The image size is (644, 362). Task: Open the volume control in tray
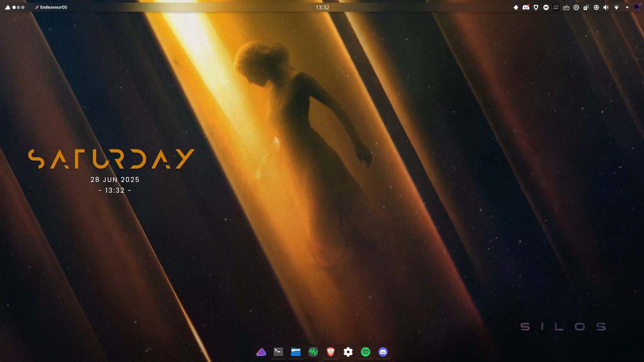[x=606, y=7]
